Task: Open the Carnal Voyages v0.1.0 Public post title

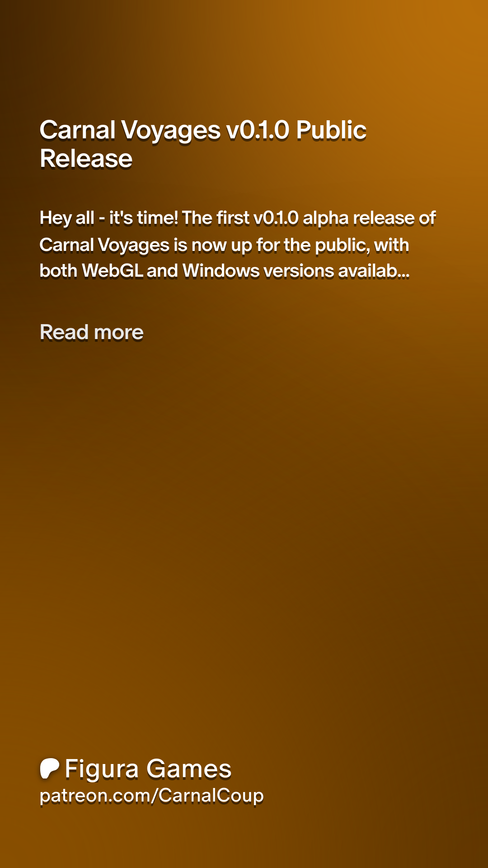Action: (x=203, y=130)
